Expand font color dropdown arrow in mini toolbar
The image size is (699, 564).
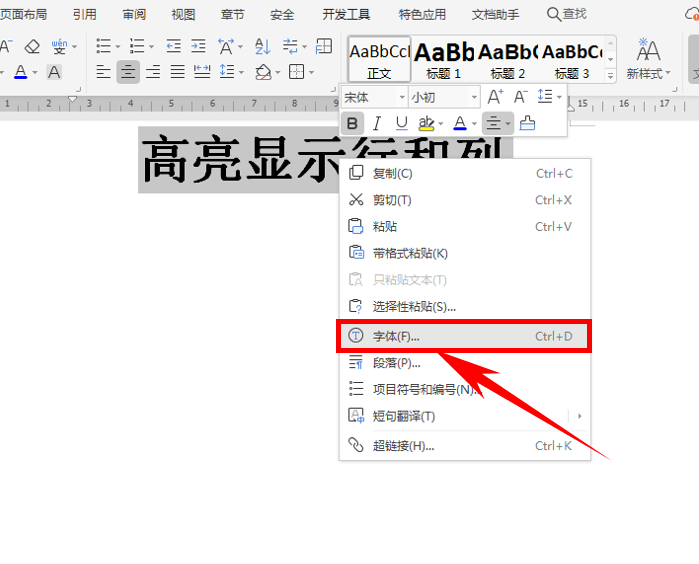coord(474,124)
